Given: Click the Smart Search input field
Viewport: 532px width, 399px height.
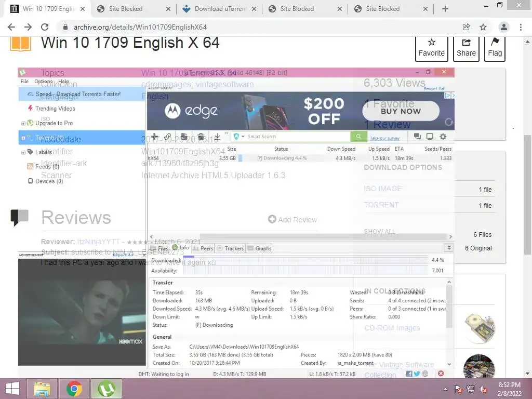Looking at the screenshot, I should tap(298, 137).
